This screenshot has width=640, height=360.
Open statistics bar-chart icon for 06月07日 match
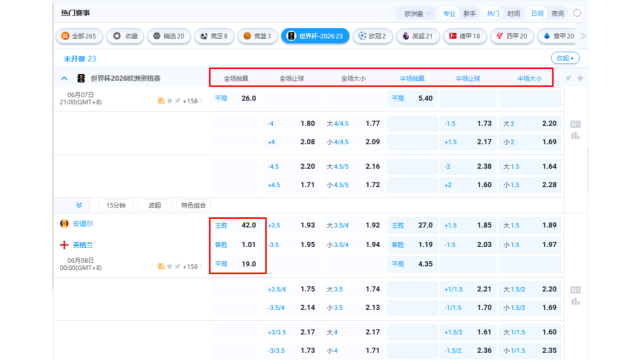tap(576, 136)
